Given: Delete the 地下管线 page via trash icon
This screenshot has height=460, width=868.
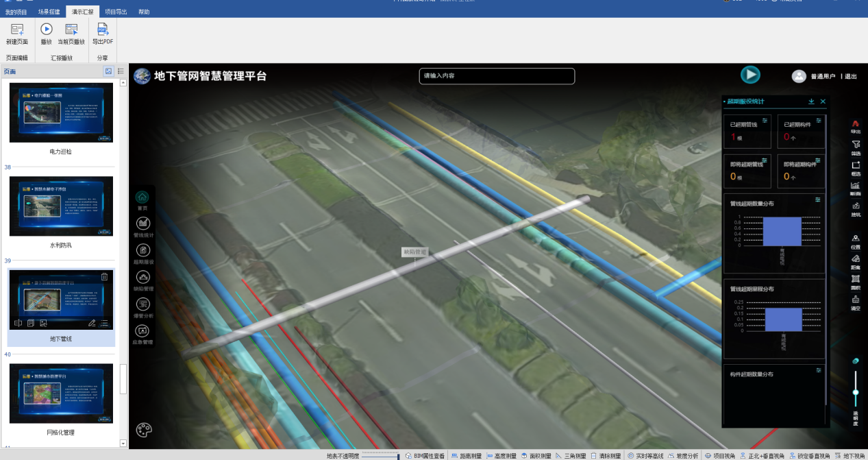Looking at the screenshot, I should click(104, 277).
